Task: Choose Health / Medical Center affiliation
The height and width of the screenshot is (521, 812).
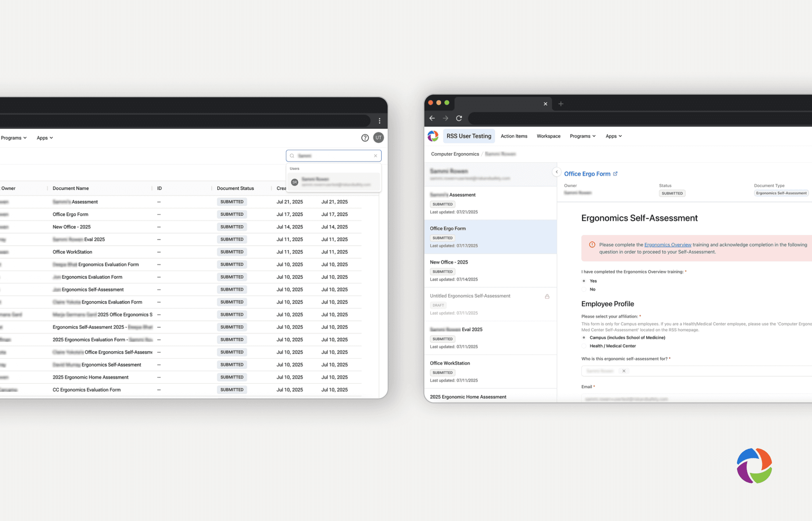Action: [584, 346]
